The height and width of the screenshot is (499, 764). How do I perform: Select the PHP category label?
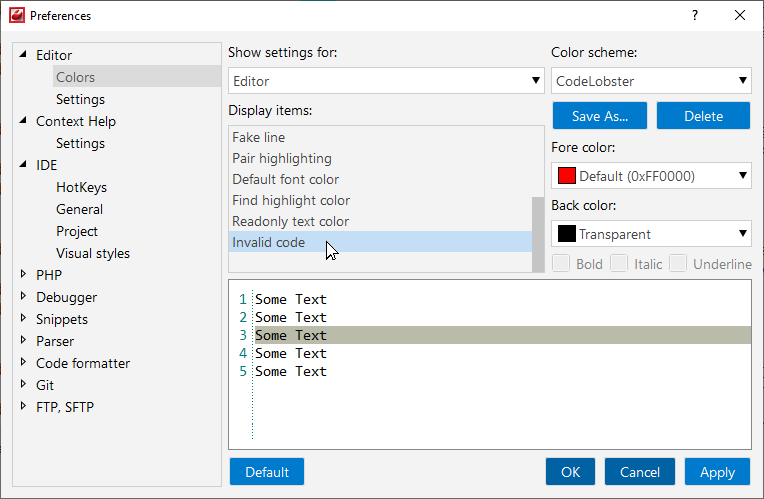(49, 275)
